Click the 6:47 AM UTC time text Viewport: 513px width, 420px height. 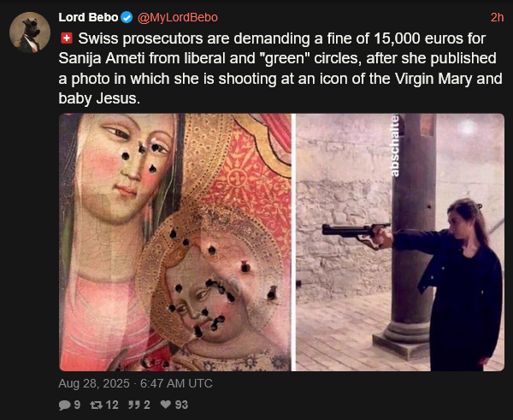pos(176,383)
